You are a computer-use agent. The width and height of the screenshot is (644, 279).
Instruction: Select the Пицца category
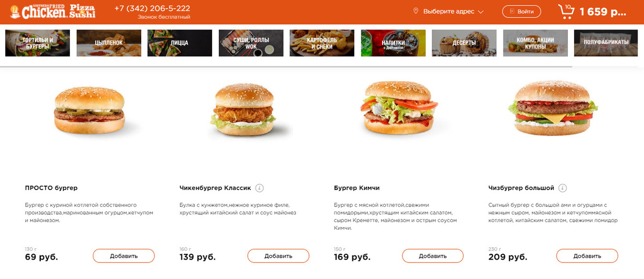click(x=180, y=43)
